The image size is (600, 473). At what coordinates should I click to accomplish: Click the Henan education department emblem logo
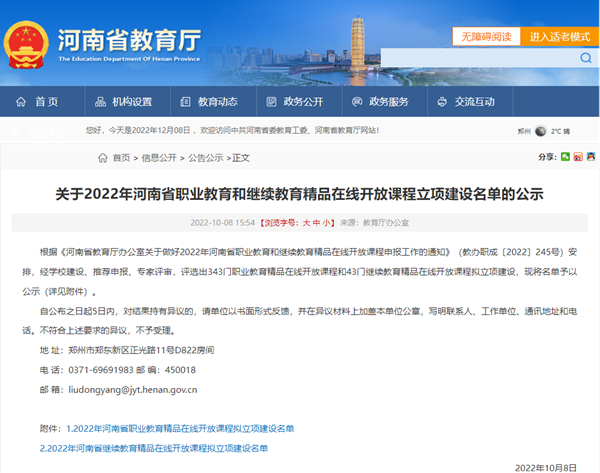(26, 44)
